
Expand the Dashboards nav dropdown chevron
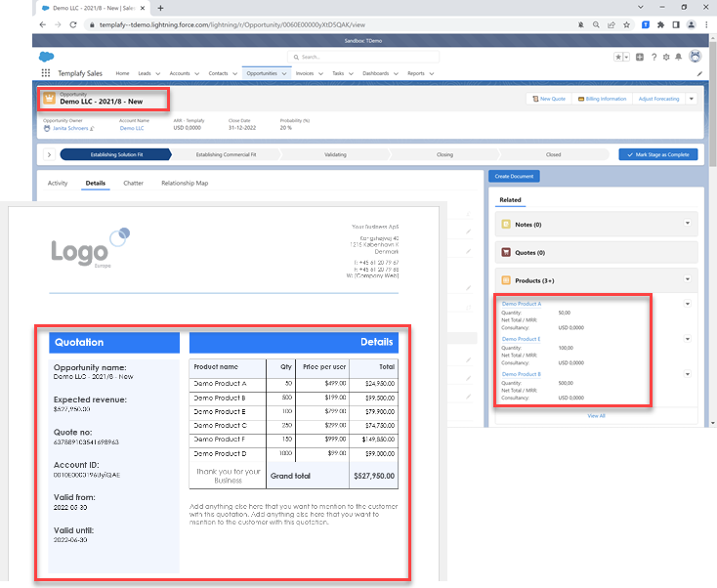[396, 73]
